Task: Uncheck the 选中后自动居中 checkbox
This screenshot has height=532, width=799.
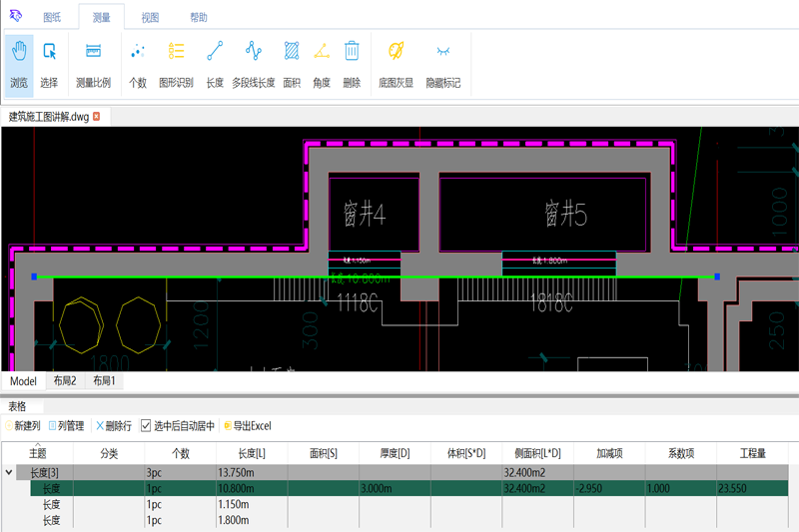Action: point(146,426)
